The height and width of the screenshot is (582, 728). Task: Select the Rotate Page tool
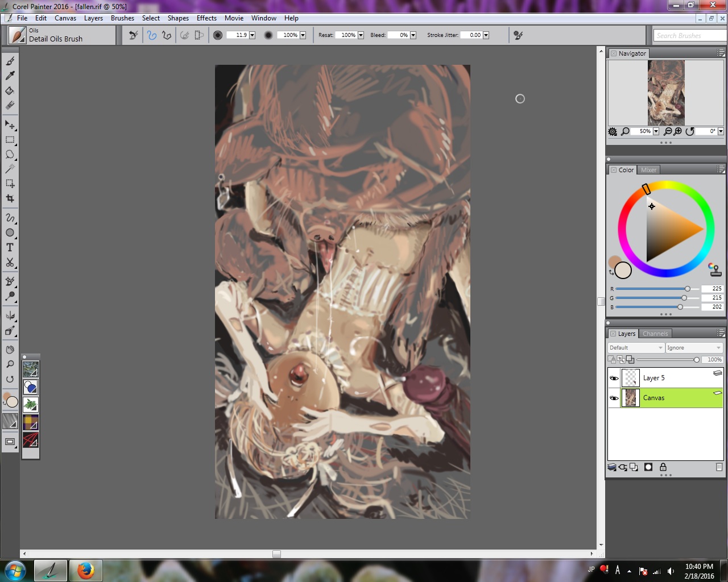10,379
